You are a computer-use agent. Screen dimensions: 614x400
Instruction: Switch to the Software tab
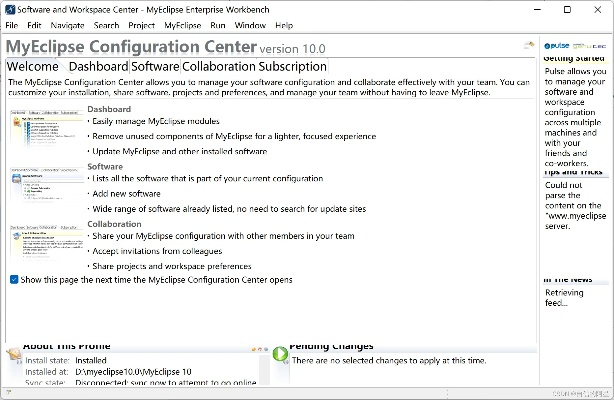point(155,66)
